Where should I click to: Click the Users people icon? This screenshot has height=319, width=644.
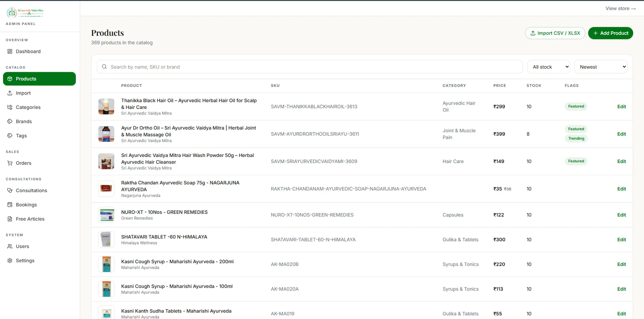coord(10,246)
